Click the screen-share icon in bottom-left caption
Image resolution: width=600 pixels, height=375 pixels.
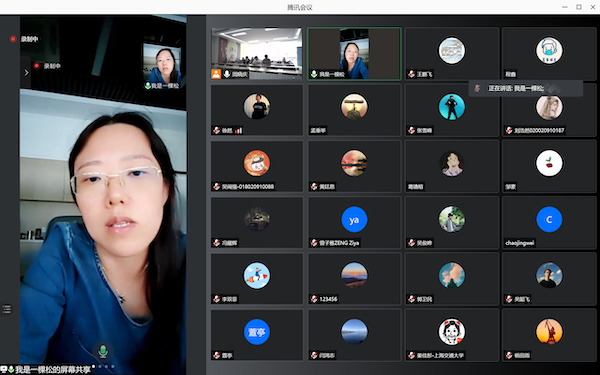[4, 369]
